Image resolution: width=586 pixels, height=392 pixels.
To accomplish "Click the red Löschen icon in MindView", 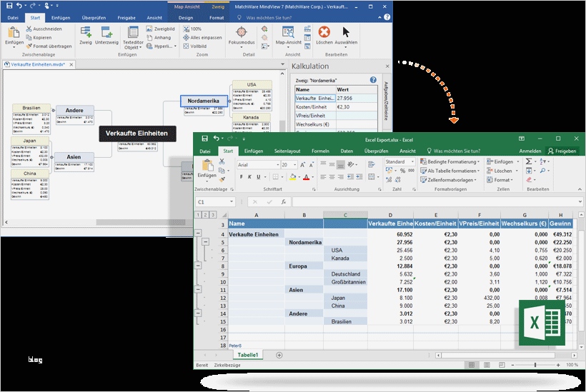I will click(324, 32).
